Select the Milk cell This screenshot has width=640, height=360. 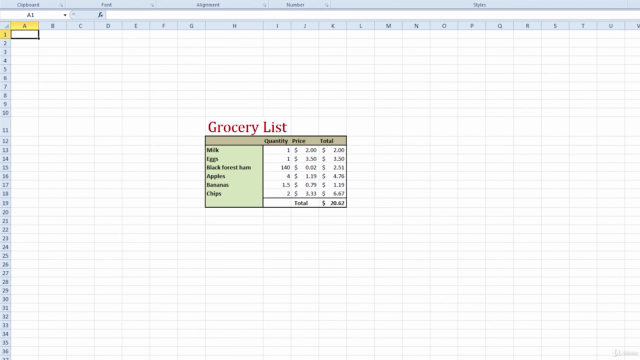(234, 150)
